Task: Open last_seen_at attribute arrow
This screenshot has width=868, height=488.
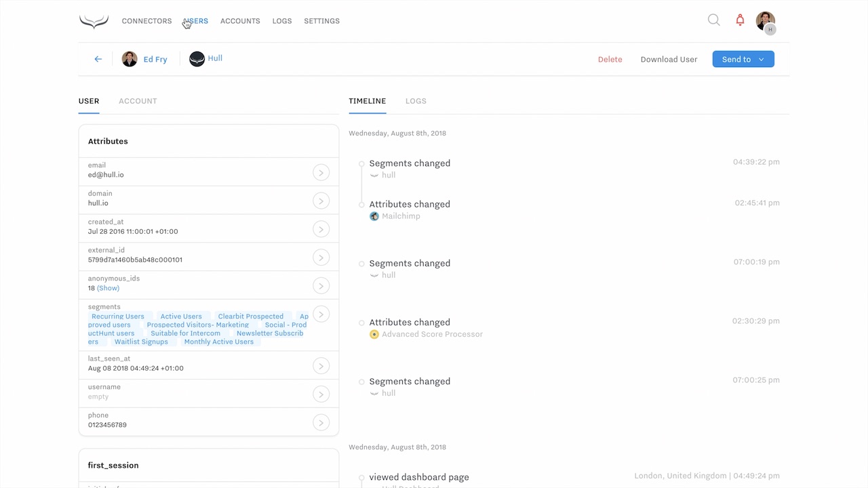Action: pyautogui.click(x=321, y=366)
